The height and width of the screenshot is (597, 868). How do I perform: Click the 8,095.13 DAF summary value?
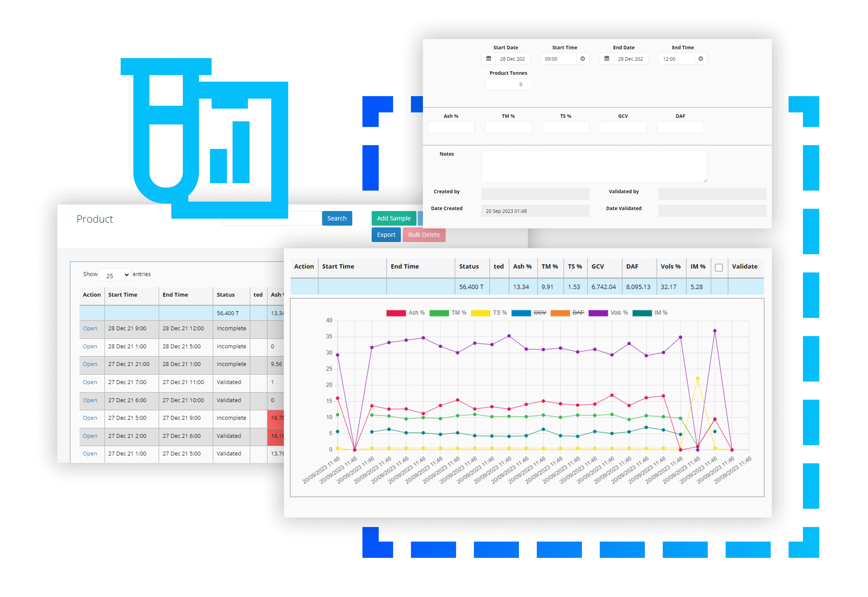638,287
